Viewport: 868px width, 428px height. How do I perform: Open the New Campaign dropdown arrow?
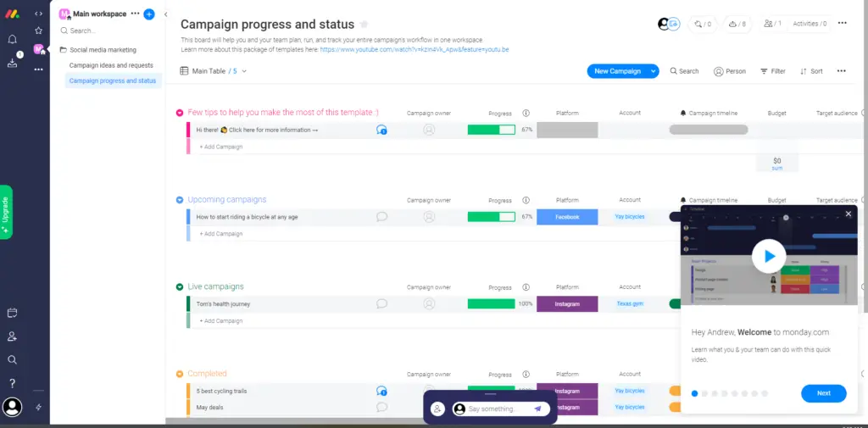[653, 71]
